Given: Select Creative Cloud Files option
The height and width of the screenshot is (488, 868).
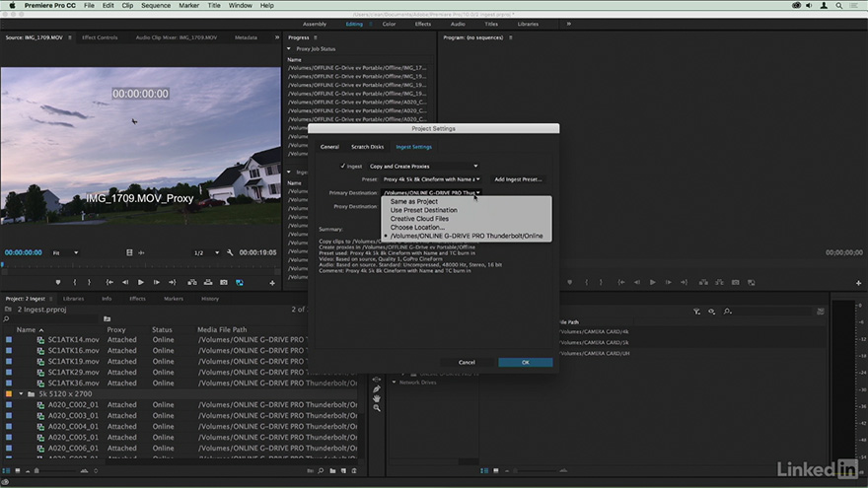Looking at the screenshot, I should coord(419,219).
